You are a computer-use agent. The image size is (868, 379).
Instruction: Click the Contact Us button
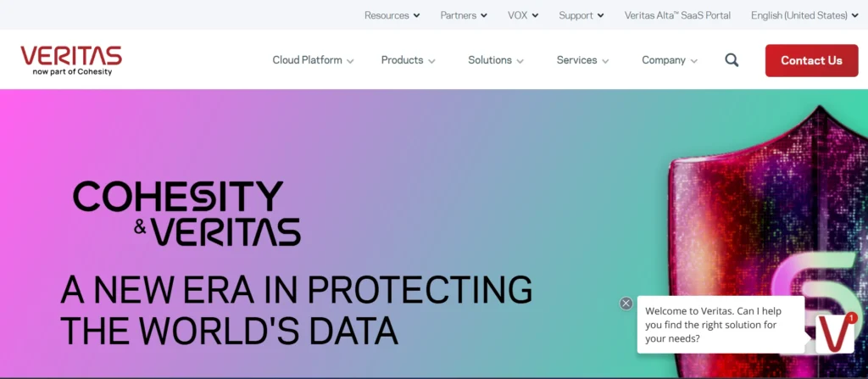pos(811,60)
